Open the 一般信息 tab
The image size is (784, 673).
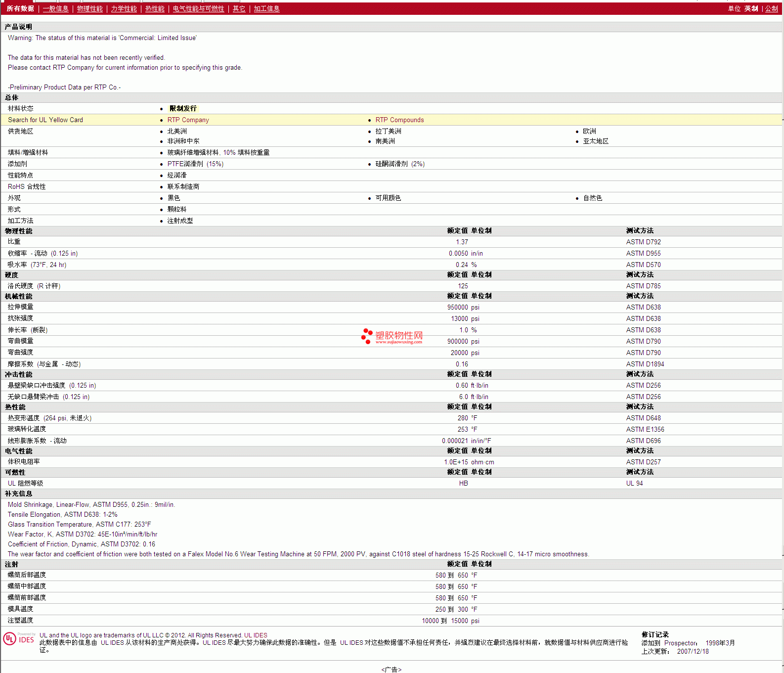click(x=55, y=9)
